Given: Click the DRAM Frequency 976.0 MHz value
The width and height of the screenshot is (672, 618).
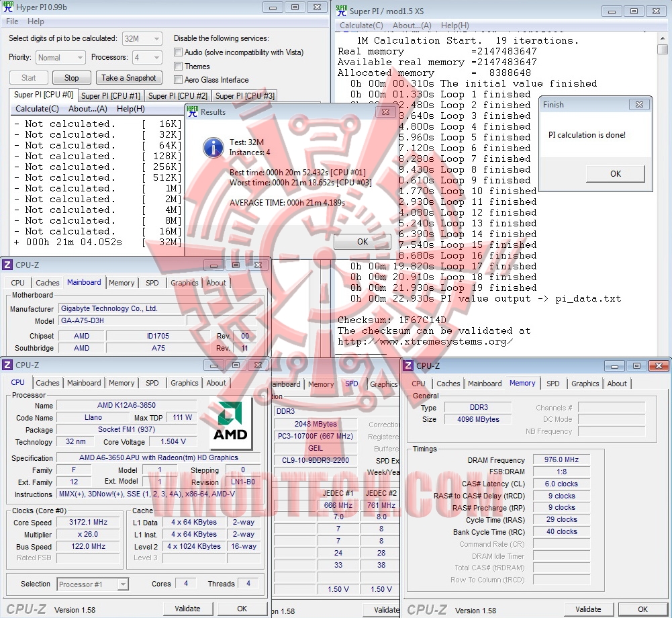Looking at the screenshot, I should (x=561, y=459).
